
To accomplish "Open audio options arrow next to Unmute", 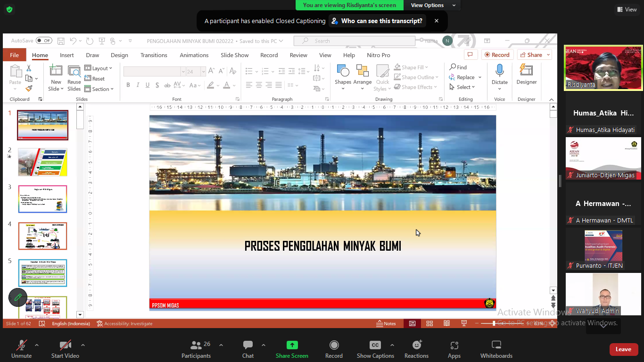I will pyautogui.click(x=37, y=345).
